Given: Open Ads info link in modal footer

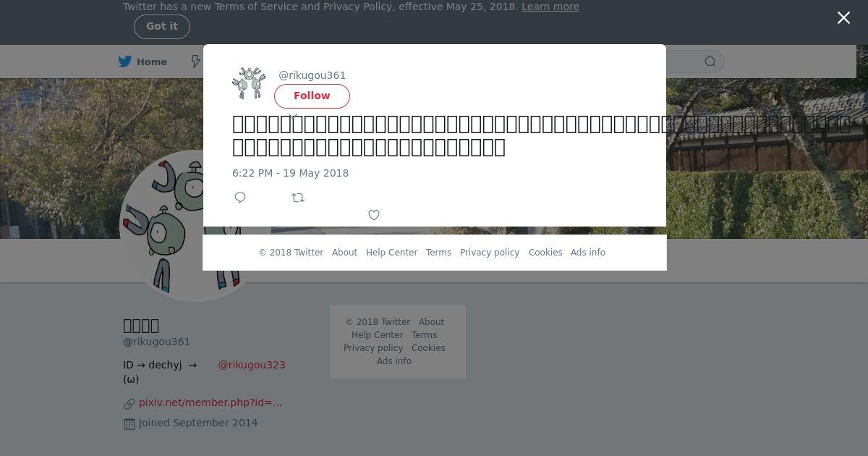Looking at the screenshot, I should [x=588, y=253].
